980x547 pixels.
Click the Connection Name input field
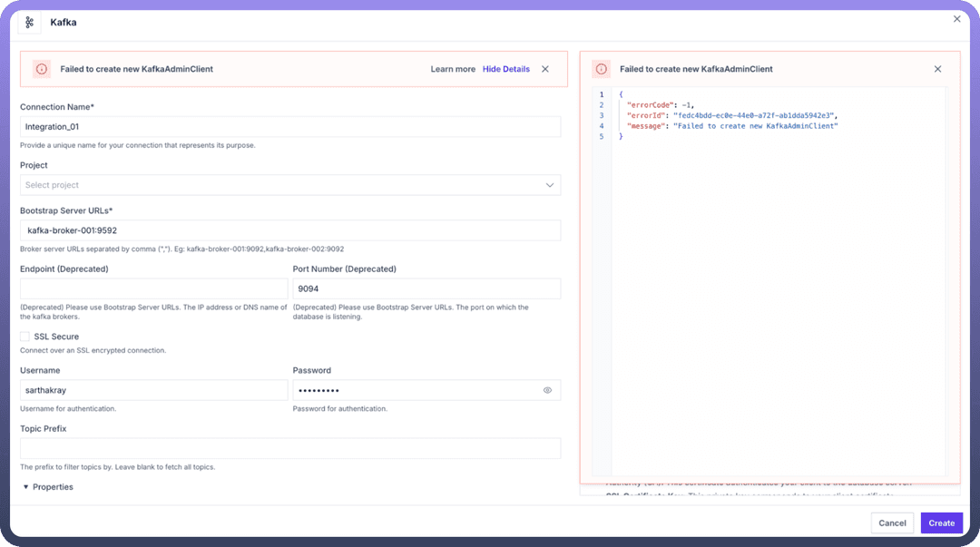(290, 127)
